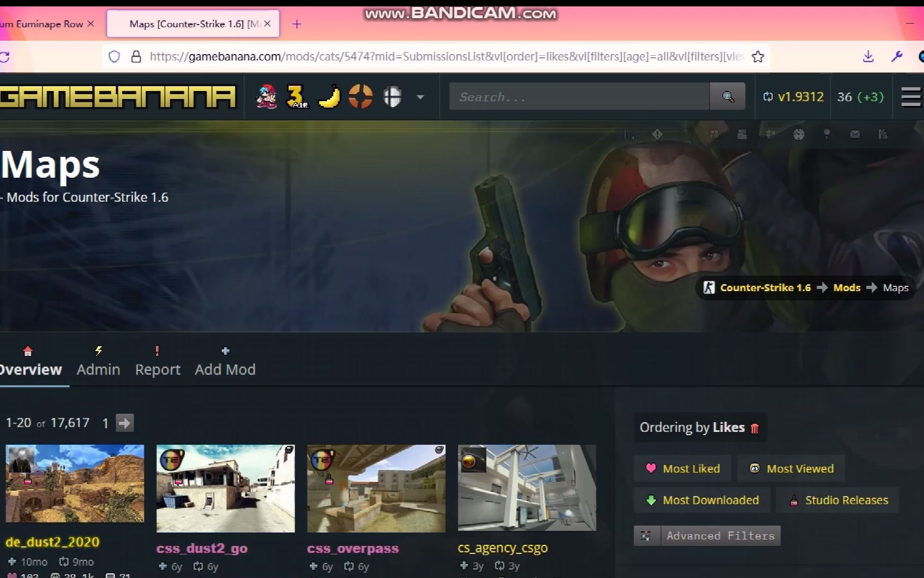Open the cs_agency_csgo map thumbnail

point(527,488)
